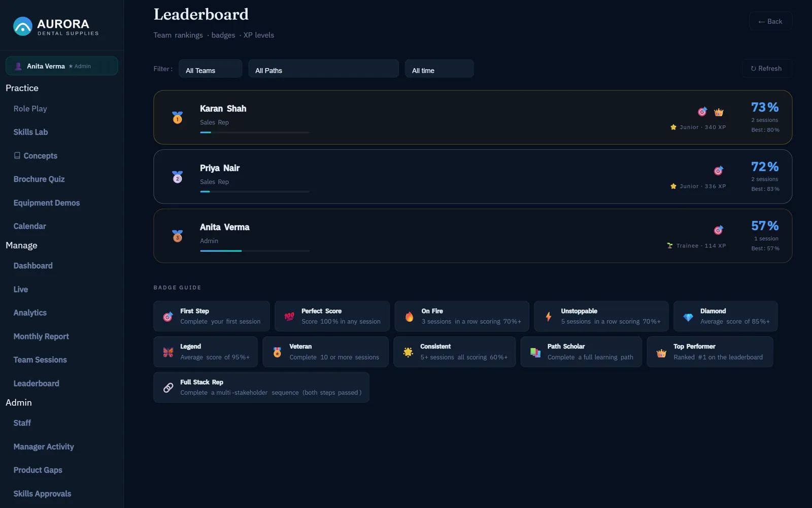Click the user avatar icon next to Anita Verma
This screenshot has width=812, height=508.
tap(18, 66)
